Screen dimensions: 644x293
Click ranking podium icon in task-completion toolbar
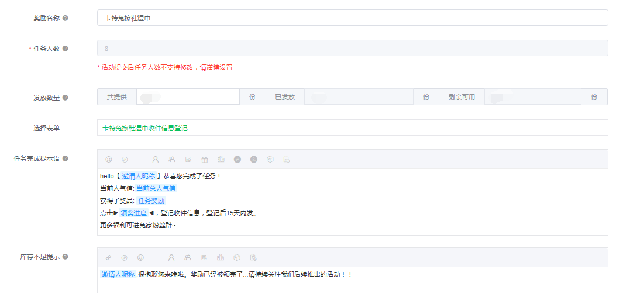221,159
